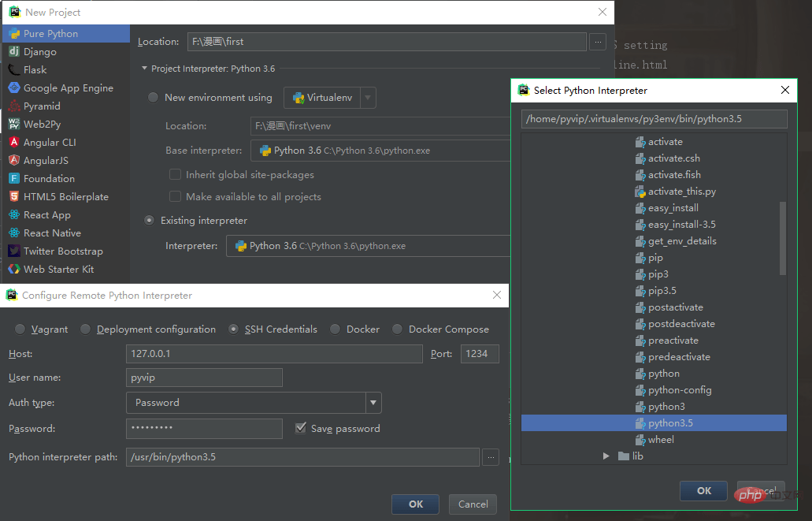Screen dimensions: 812x521
Task: Browse for project Location folder
Action: click(x=598, y=42)
